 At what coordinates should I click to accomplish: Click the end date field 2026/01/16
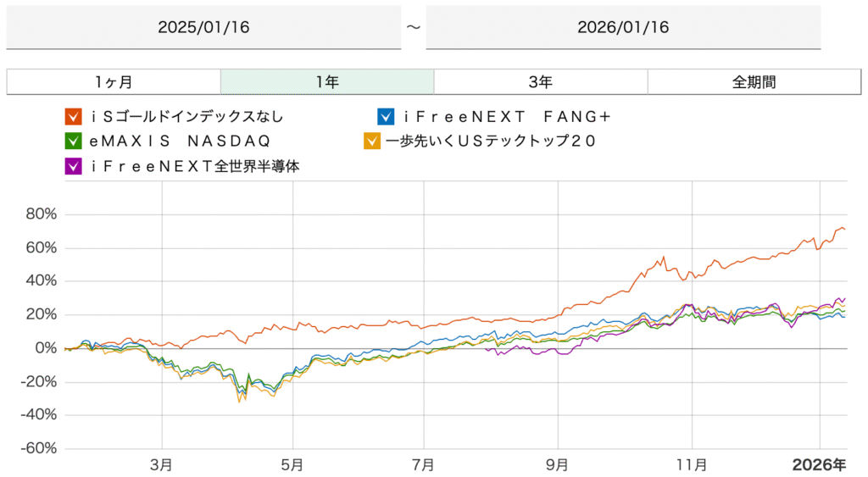click(623, 27)
